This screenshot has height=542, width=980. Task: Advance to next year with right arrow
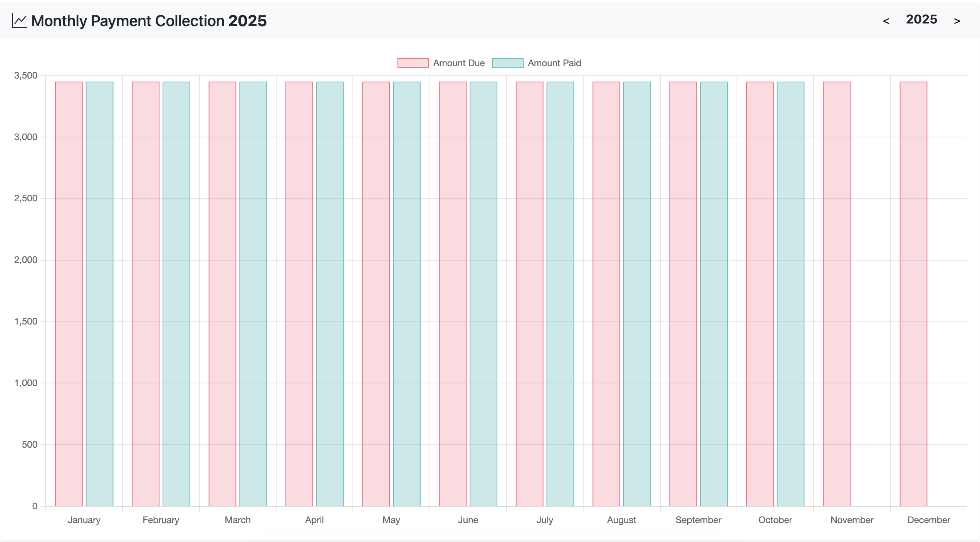(x=957, y=21)
